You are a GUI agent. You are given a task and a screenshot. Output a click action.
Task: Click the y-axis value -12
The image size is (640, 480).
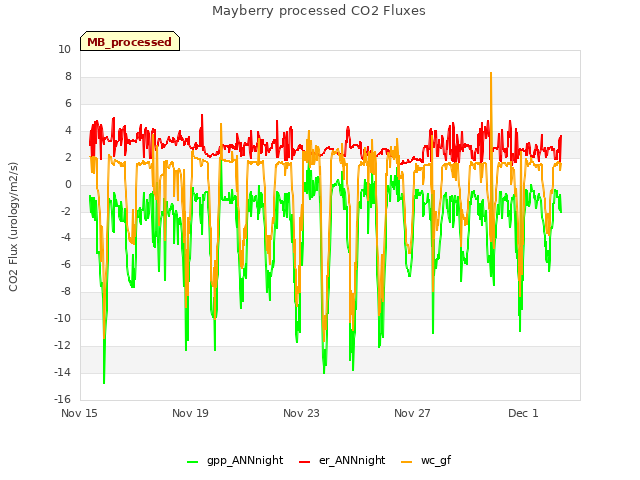coord(62,346)
